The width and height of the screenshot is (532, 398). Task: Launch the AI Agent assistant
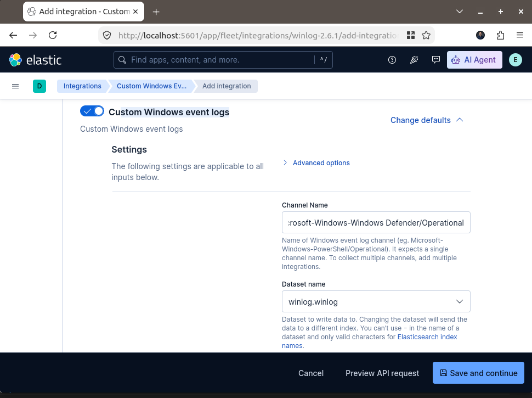point(474,60)
